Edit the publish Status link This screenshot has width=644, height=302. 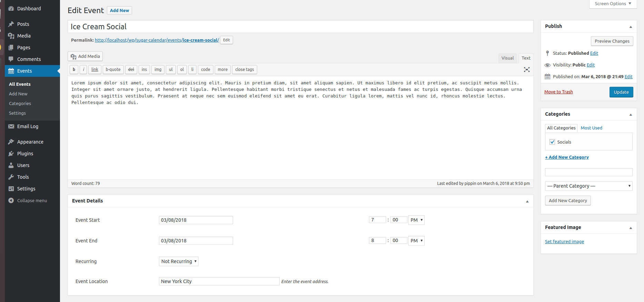click(594, 53)
